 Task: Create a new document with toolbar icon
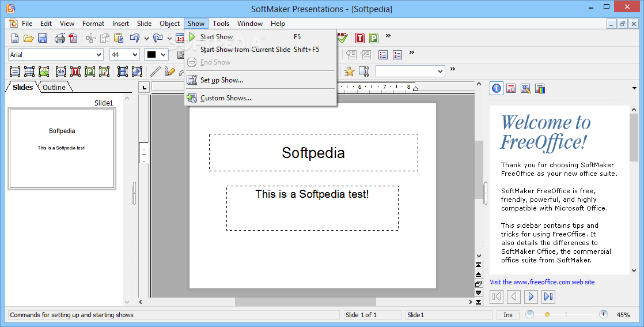click(15, 38)
